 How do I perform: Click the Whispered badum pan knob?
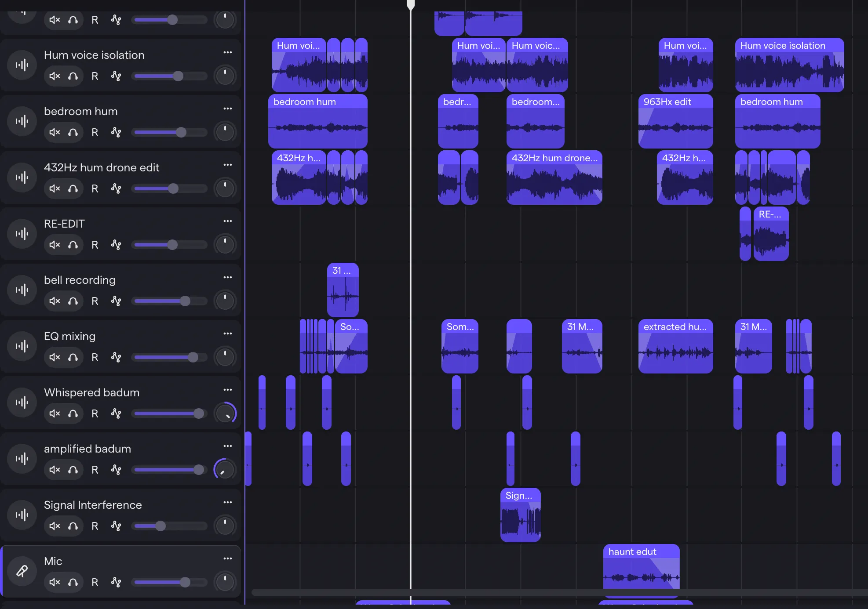coord(225,413)
